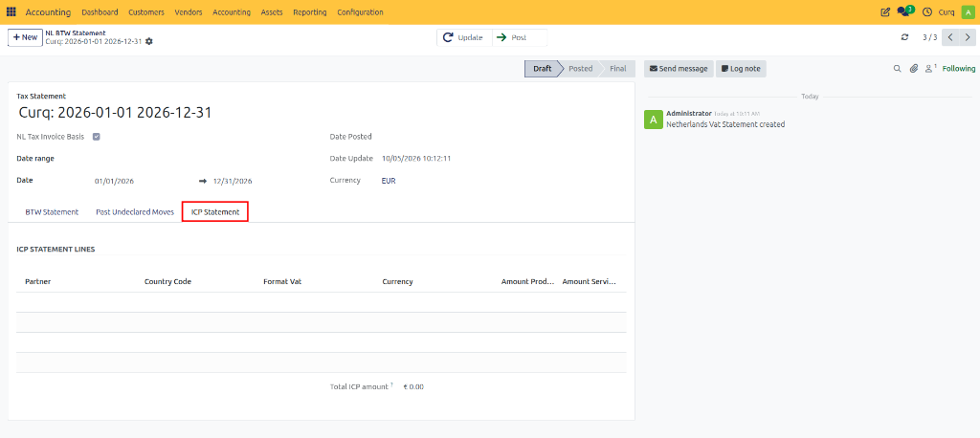Click Log note button
Image resolution: width=980 pixels, height=438 pixels.
741,69
